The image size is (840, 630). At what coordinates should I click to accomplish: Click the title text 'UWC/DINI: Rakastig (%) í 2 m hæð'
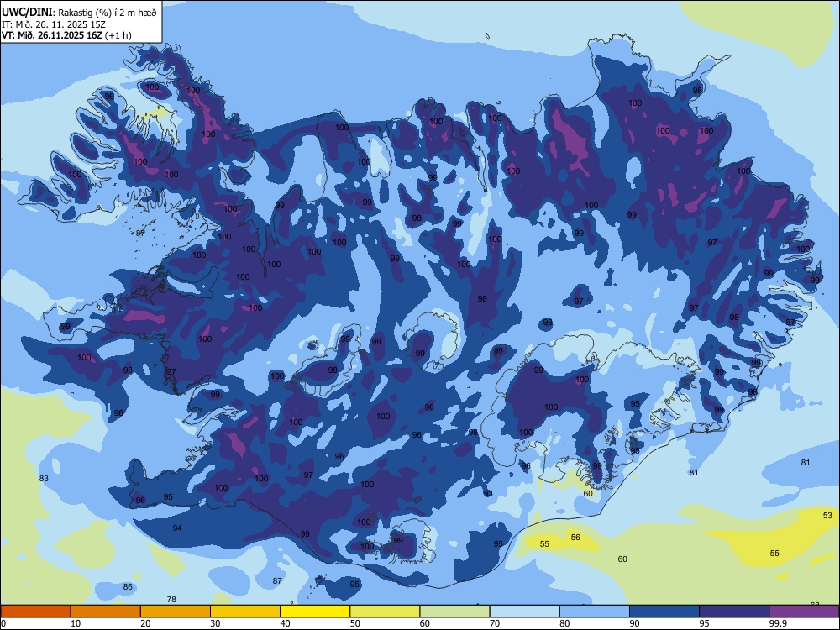point(79,12)
